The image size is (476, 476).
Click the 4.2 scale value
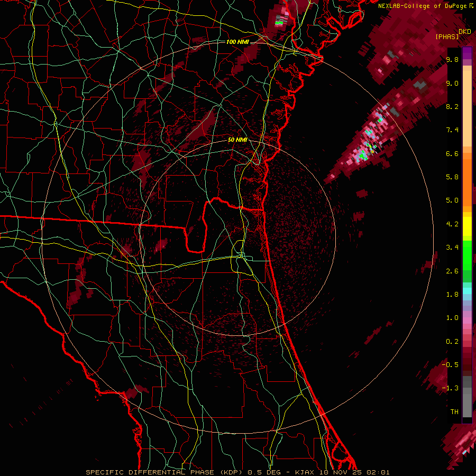point(452,224)
